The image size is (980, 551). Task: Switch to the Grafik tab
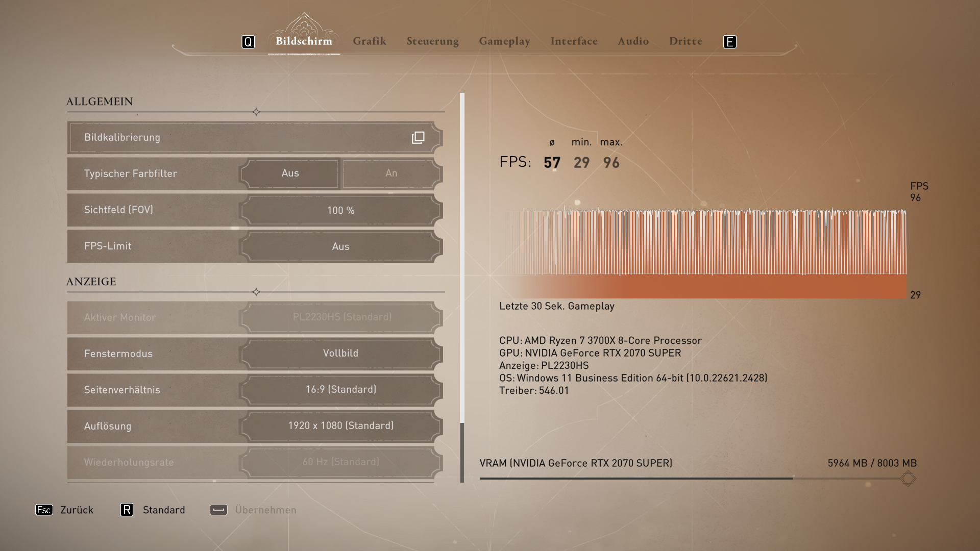coord(370,41)
